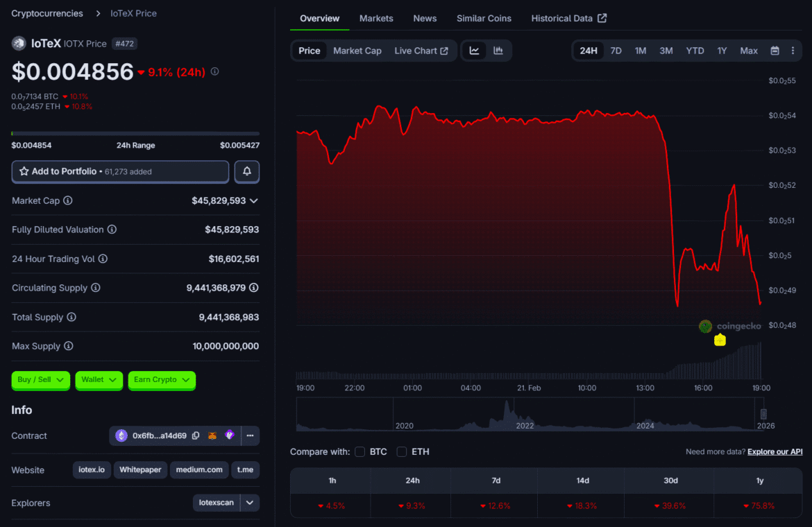
Task: Switch to the candlestick chart icon
Action: coord(497,50)
